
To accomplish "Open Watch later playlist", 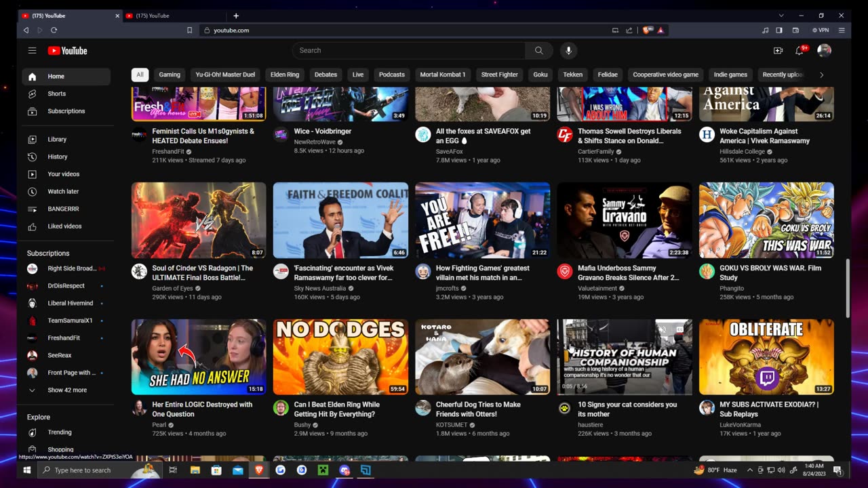I will (x=66, y=192).
